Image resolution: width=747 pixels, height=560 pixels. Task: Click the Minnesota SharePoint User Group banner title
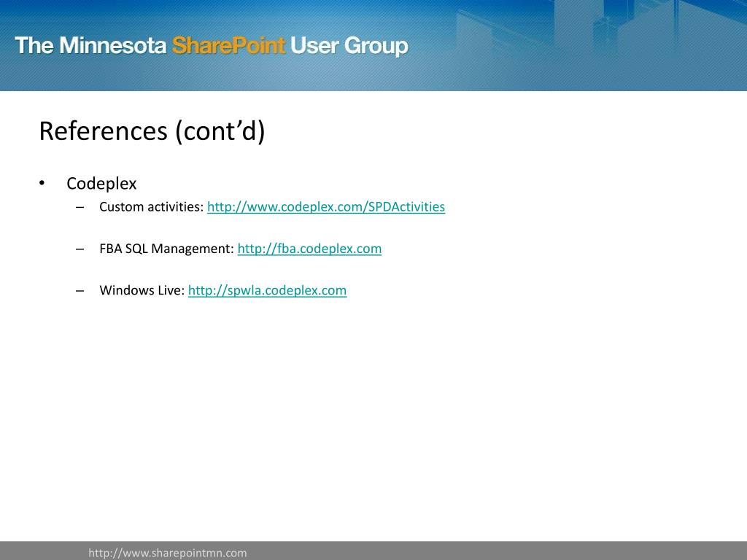(212, 46)
